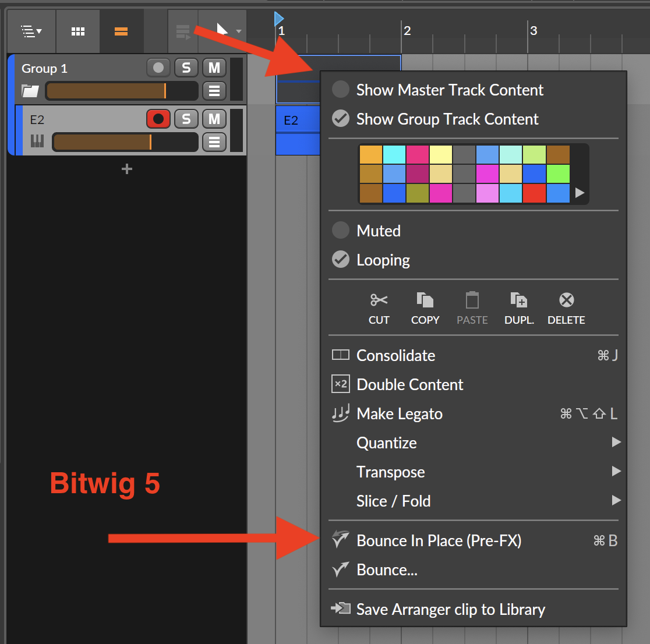Duplicate the clip using DUPL.
Viewport: 650px width, 644px height.
coord(519,309)
